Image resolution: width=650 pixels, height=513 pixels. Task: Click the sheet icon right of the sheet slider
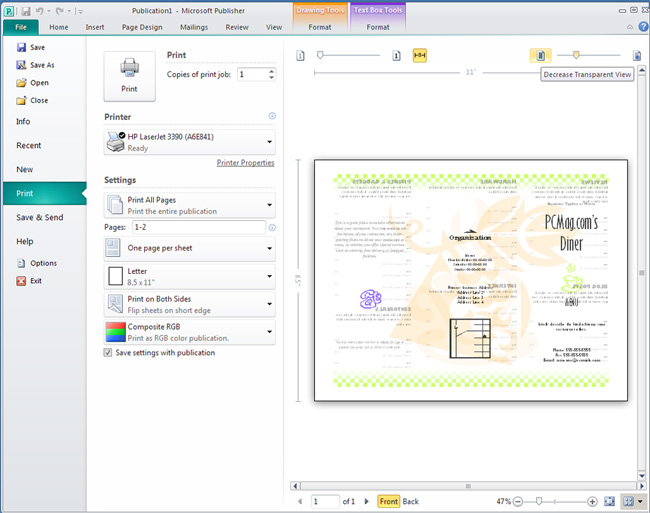click(x=396, y=56)
